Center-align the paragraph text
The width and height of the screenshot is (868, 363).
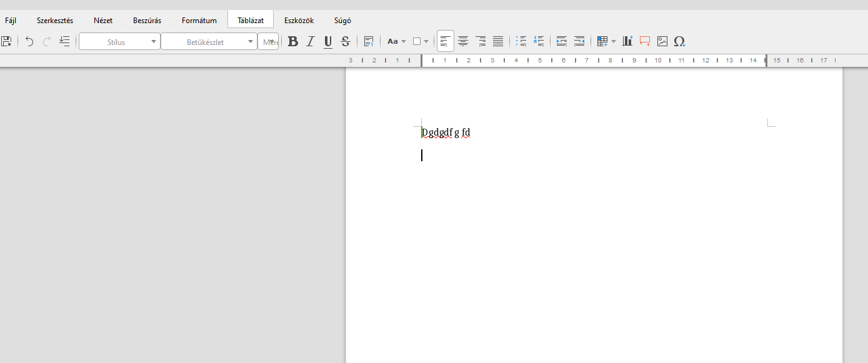(463, 41)
